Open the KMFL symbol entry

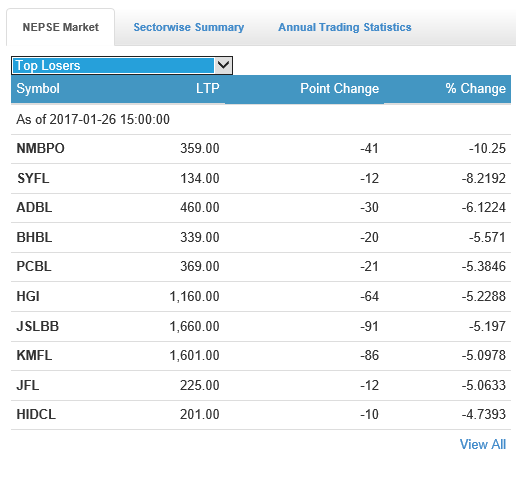point(34,355)
